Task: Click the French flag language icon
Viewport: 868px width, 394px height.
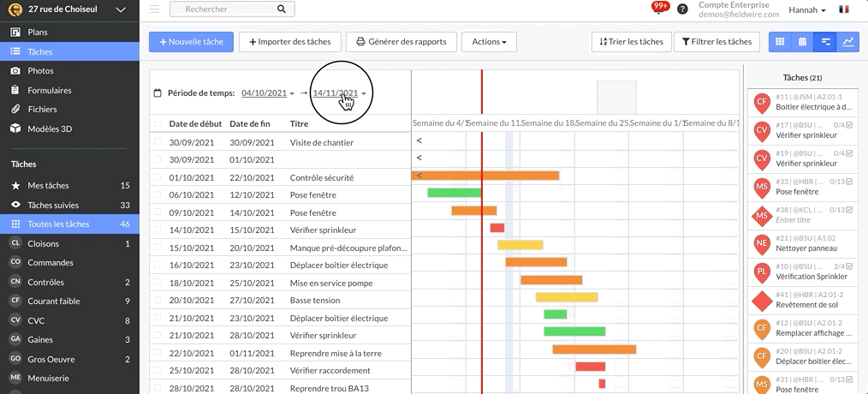Action: [844, 9]
